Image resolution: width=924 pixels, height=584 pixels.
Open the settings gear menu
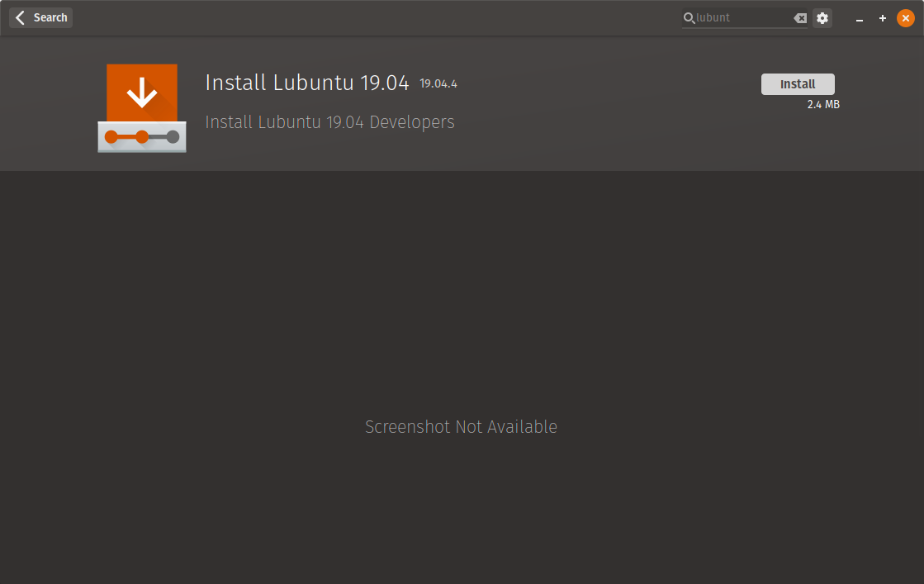click(822, 18)
